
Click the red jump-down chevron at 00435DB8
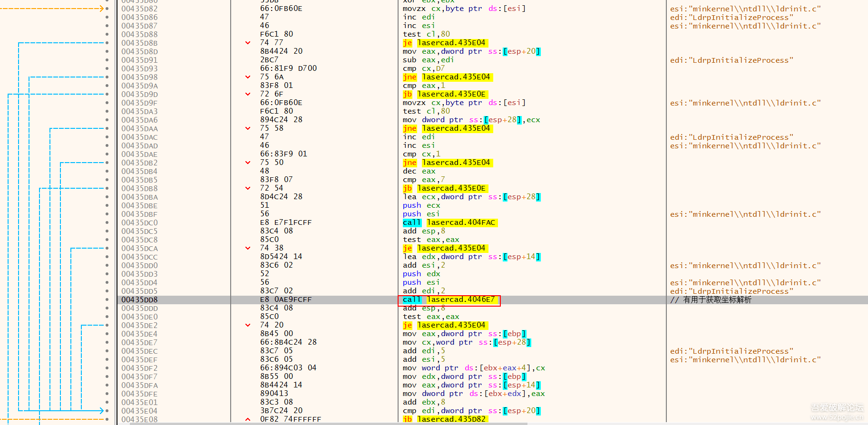coord(248,188)
